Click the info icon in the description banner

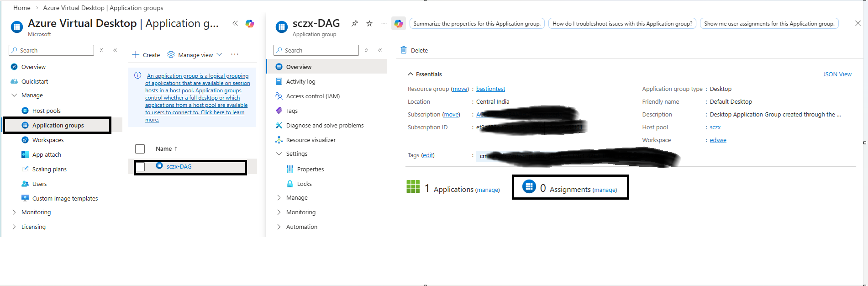point(137,75)
